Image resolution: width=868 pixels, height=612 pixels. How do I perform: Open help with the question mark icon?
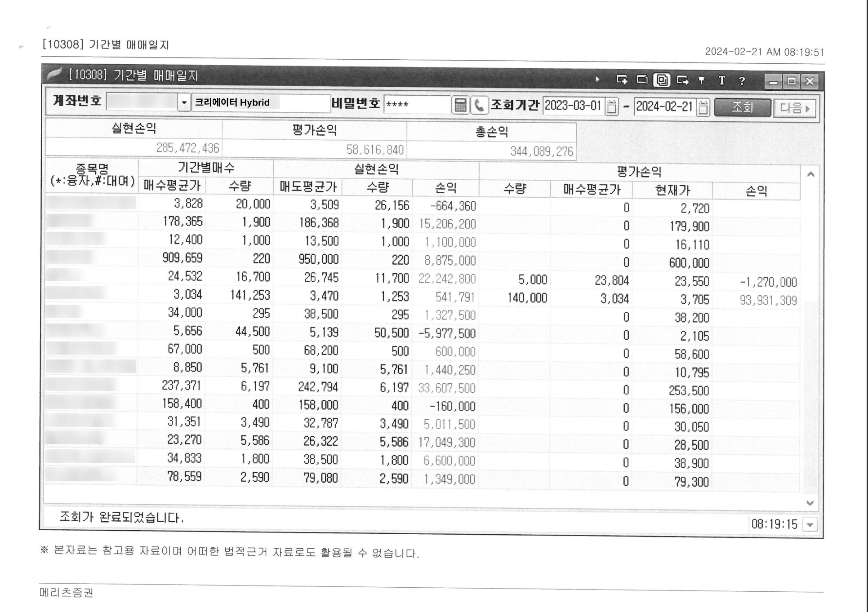[x=742, y=81]
